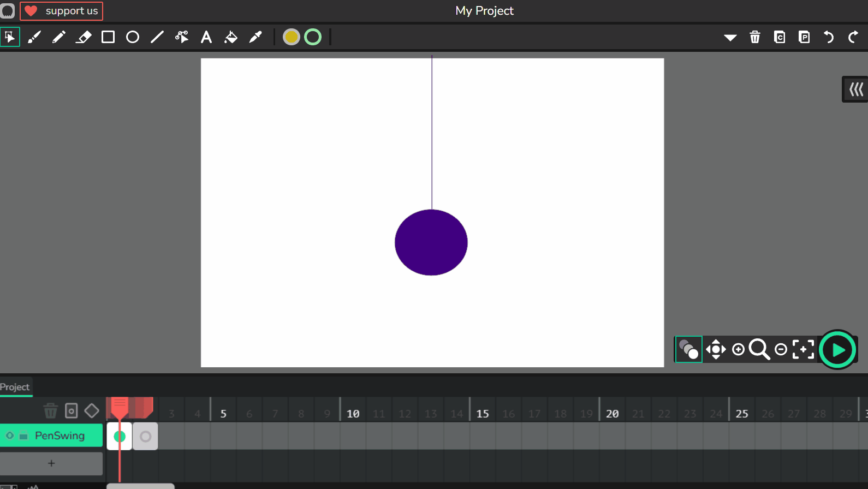
Task: Click the zoom in plus icon
Action: pos(738,349)
